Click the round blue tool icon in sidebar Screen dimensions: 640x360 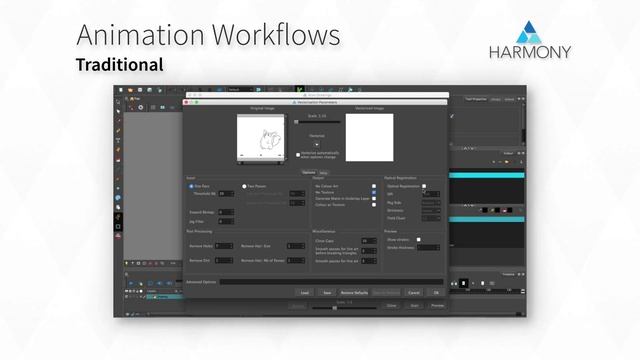click(118, 198)
